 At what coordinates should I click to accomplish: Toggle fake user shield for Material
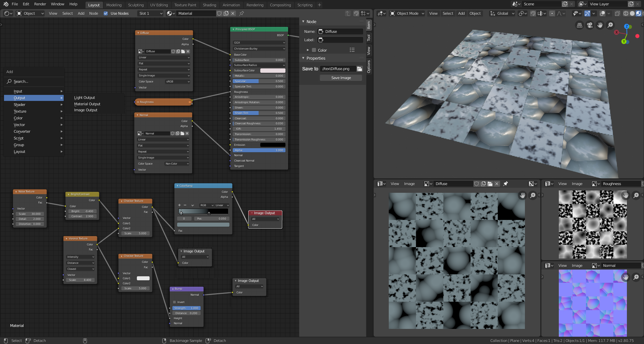coord(219,13)
